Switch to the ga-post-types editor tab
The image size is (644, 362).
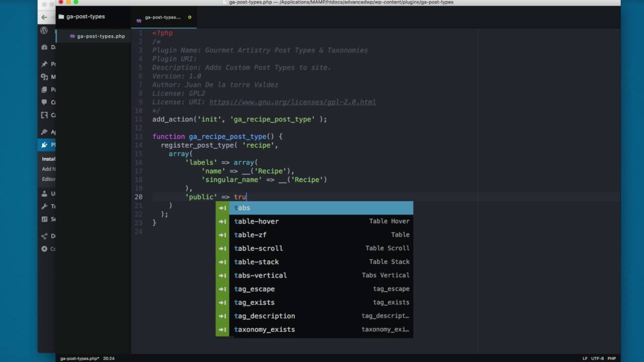[164, 18]
